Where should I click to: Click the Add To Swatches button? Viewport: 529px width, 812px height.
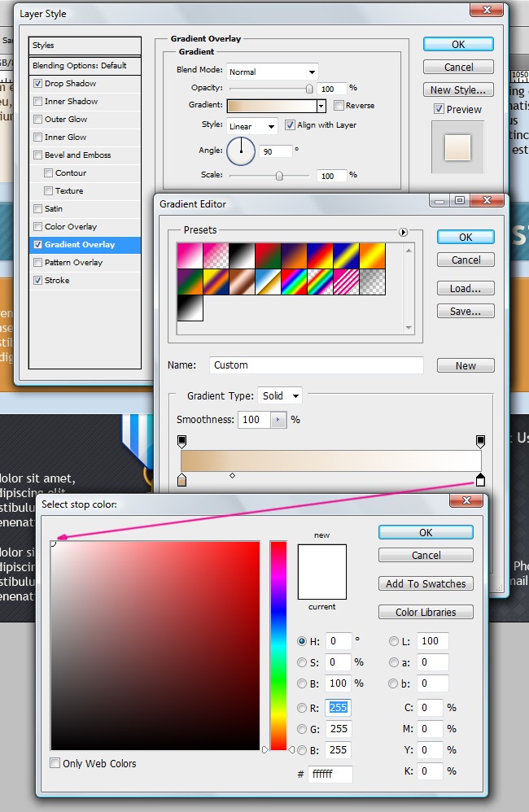[426, 583]
